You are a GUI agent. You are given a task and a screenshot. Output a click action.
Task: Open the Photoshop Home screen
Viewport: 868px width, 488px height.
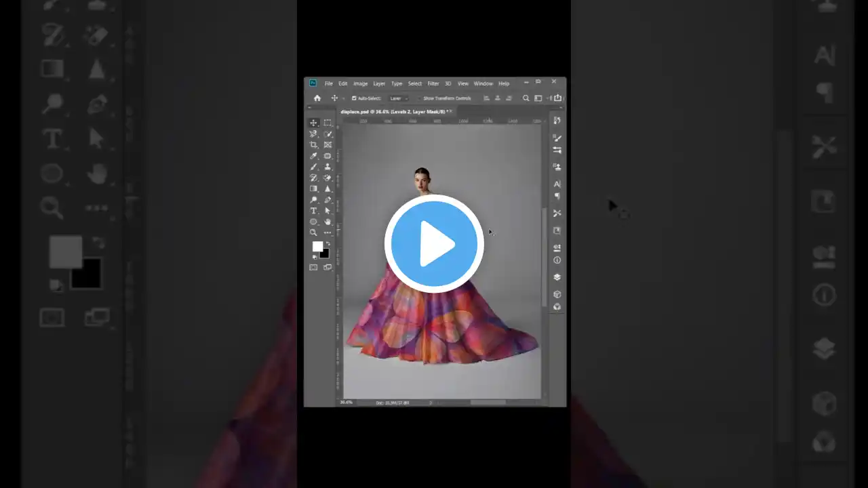(x=317, y=98)
